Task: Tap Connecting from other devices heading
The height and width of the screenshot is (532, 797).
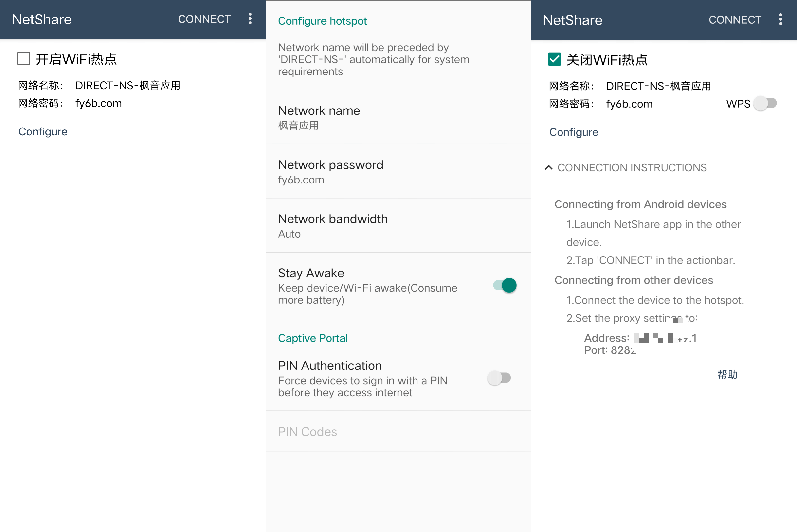Action: coord(634,280)
